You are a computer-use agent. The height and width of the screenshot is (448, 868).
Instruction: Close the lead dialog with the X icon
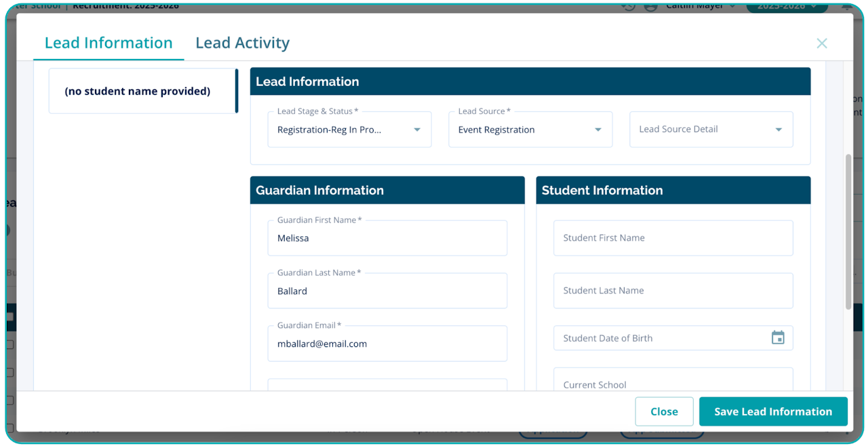point(821,43)
